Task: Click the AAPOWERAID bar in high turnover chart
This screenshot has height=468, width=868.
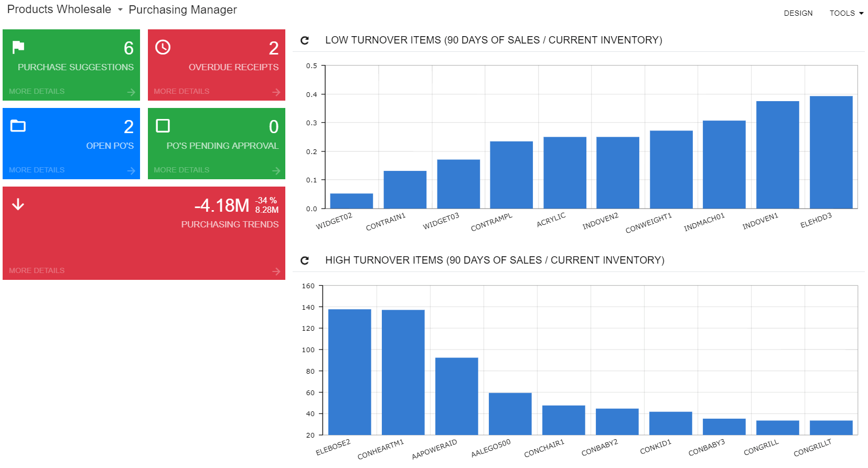Action: [x=456, y=396]
